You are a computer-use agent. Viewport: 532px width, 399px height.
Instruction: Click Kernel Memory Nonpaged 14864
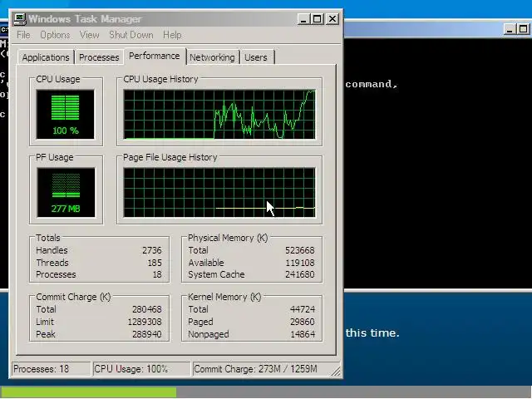pos(303,334)
